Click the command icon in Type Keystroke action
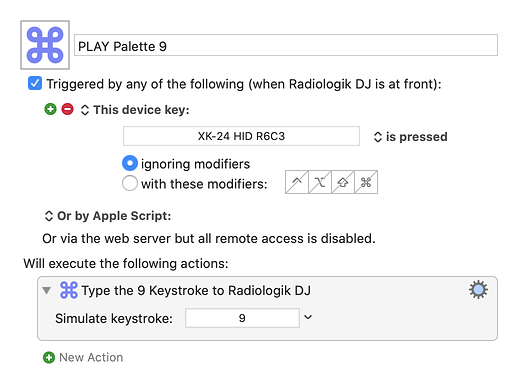Image resolution: width=518 pixels, height=384 pixels. (x=69, y=290)
